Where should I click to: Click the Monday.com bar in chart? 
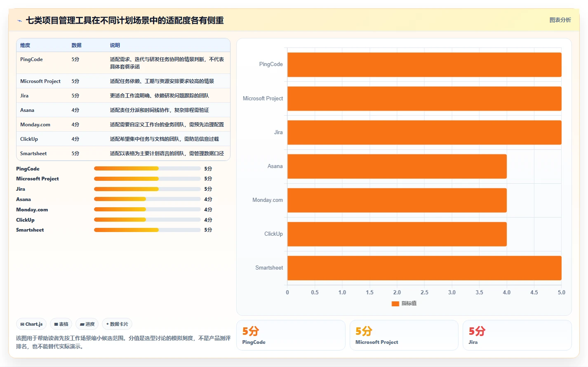coord(397,200)
